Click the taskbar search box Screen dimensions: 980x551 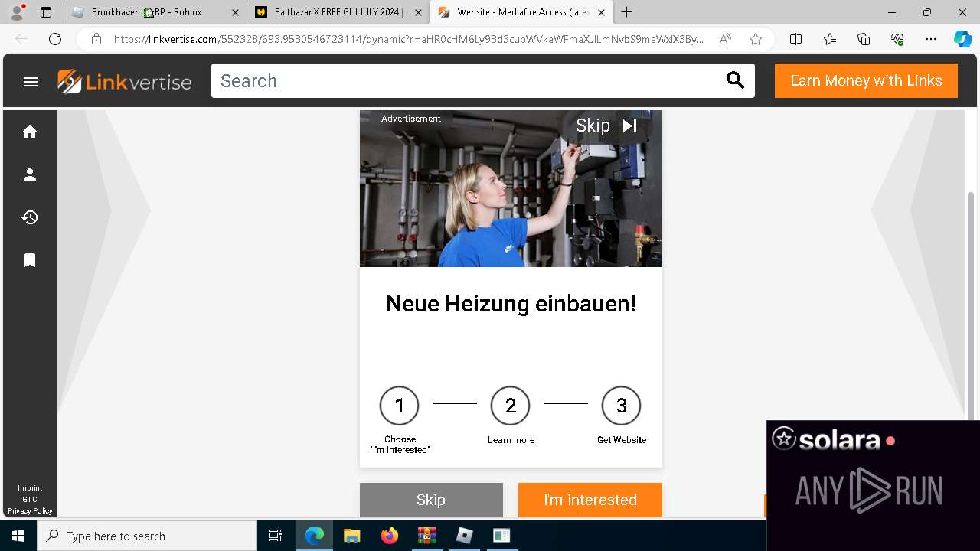(x=147, y=536)
